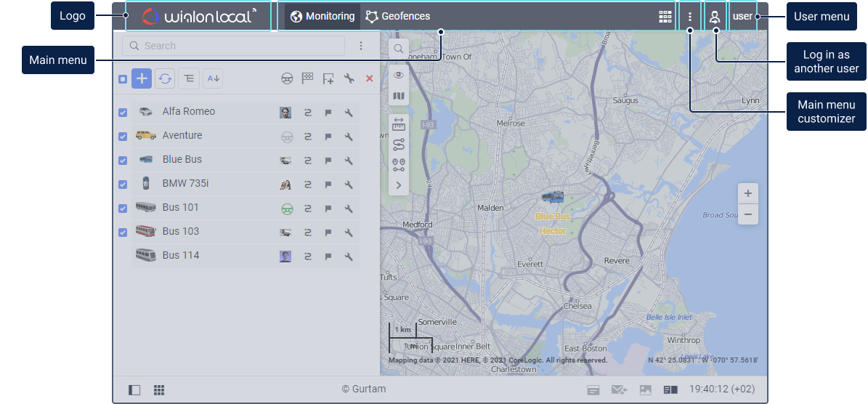Select the BMW 735i unit name
Screen dimensions: 868x404
pyautogui.click(x=185, y=183)
